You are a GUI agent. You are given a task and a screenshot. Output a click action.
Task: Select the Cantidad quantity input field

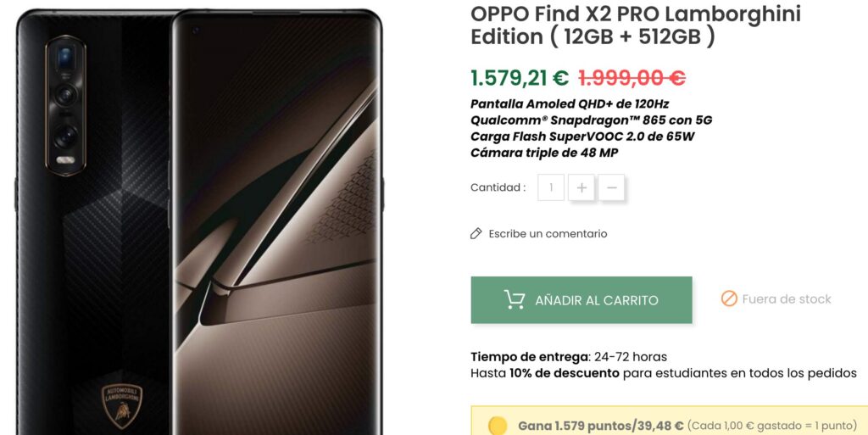pos(551,187)
